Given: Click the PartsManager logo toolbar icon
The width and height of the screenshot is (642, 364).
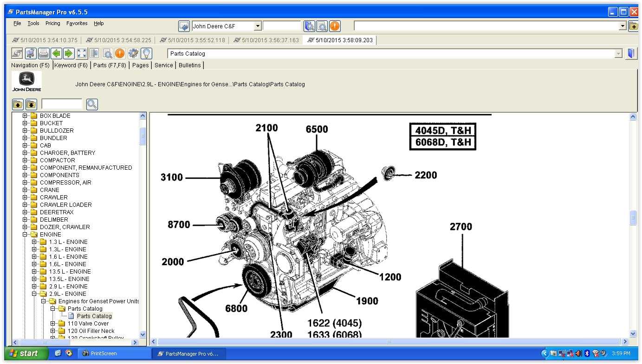Looking at the screenshot, I should [x=17, y=53].
